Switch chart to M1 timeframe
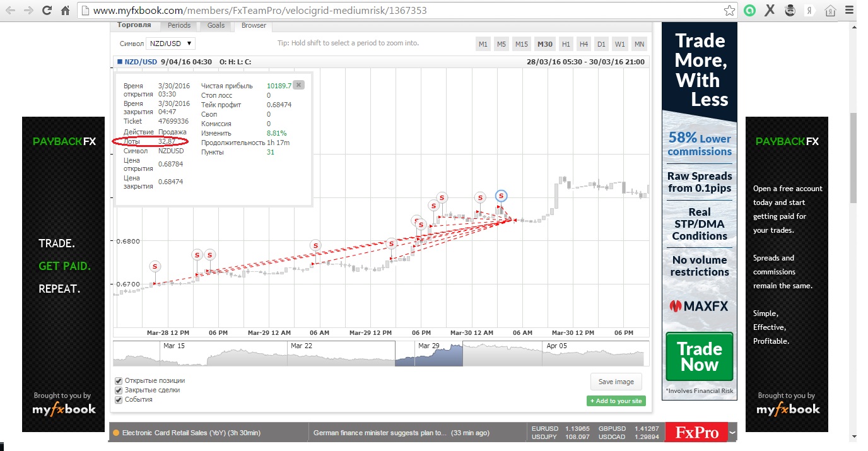This screenshot has width=868, height=451. [483, 44]
